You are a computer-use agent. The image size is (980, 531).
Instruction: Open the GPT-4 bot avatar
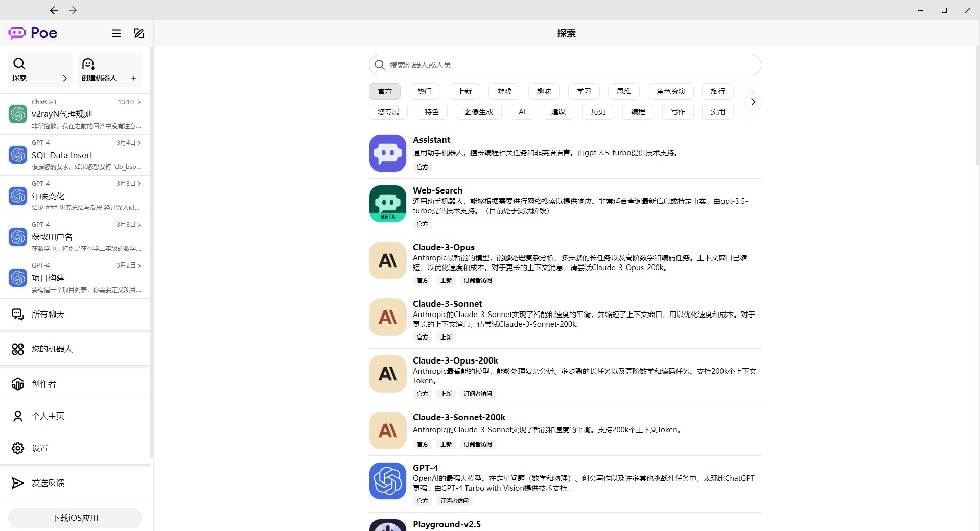(x=387, y=481)
